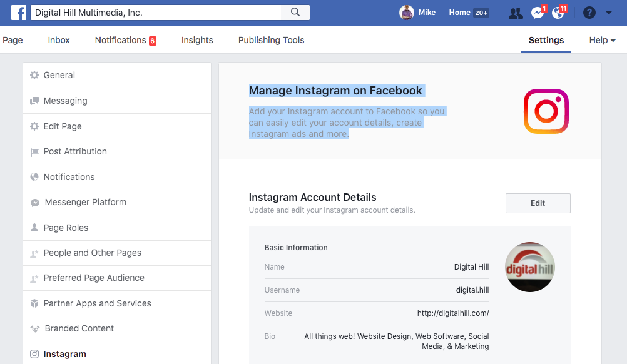Viewport: 627px width, 364px height.
Task: Click Edit for Instagram account details
Action: point(538,203)
